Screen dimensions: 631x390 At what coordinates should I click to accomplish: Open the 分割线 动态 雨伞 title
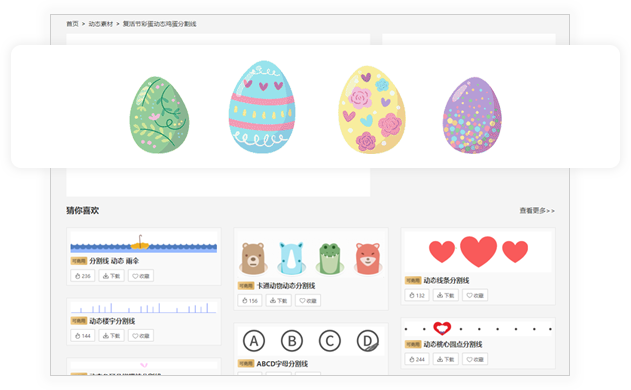pyautogui.click(x=114, y=261)
